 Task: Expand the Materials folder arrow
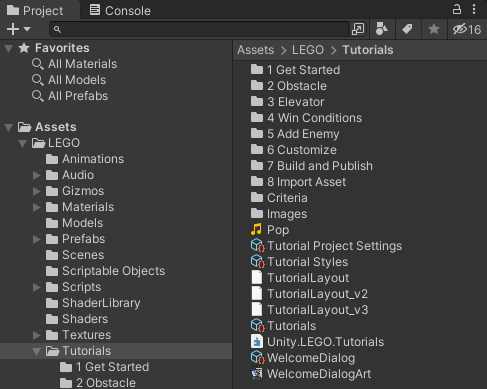[37, 207]
